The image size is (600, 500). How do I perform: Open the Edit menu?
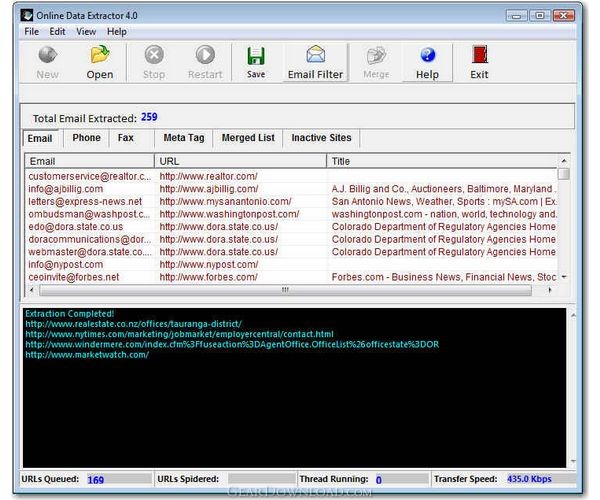[57, 32]
